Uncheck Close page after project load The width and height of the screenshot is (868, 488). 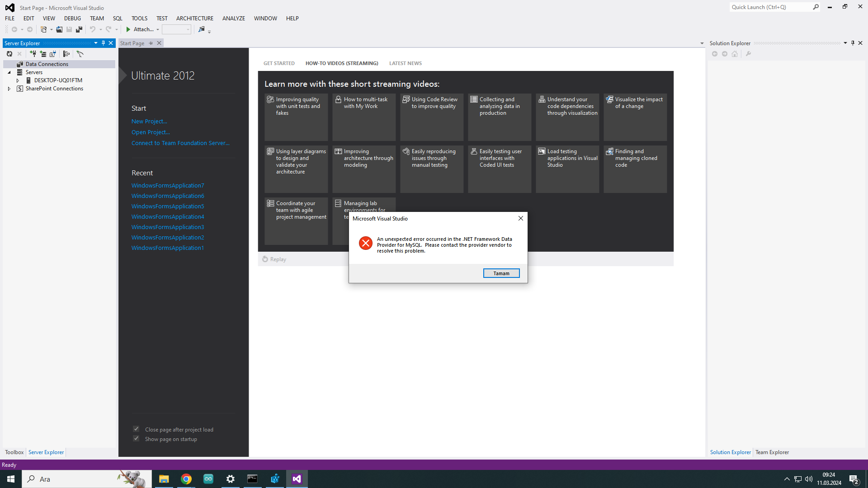pos(136,429)
